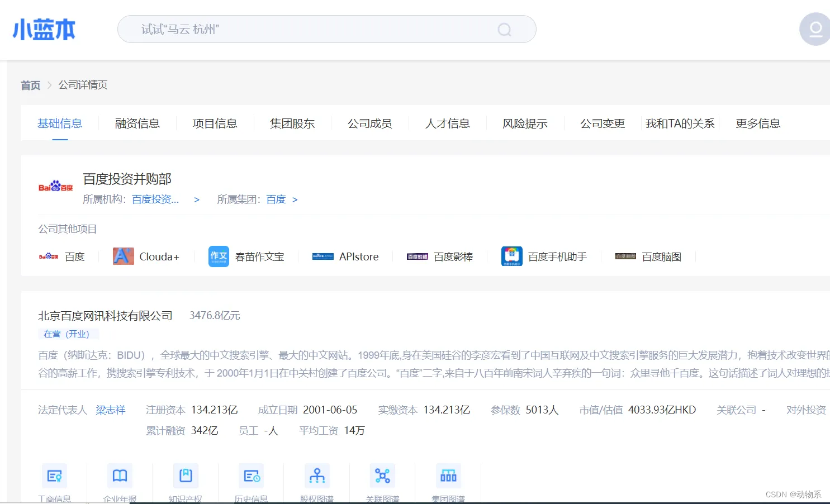The height and width of the screenshot is (504, 830).
Task: Click the 累计融资 342亿 value
Action: (205, 431)
